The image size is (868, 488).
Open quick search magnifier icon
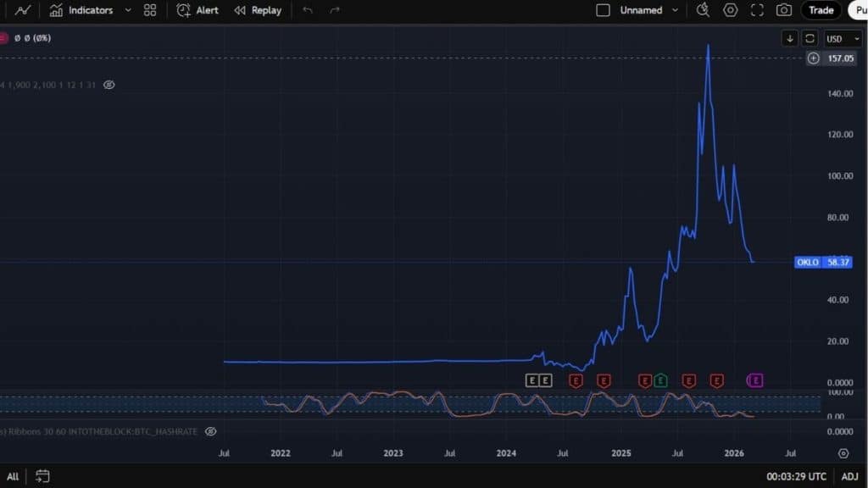tap(703, 10)
